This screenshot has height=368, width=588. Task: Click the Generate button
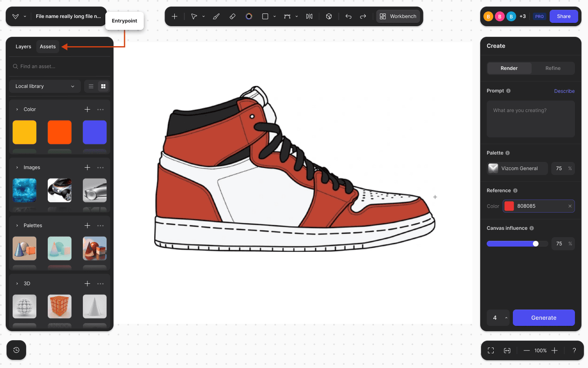544,318
